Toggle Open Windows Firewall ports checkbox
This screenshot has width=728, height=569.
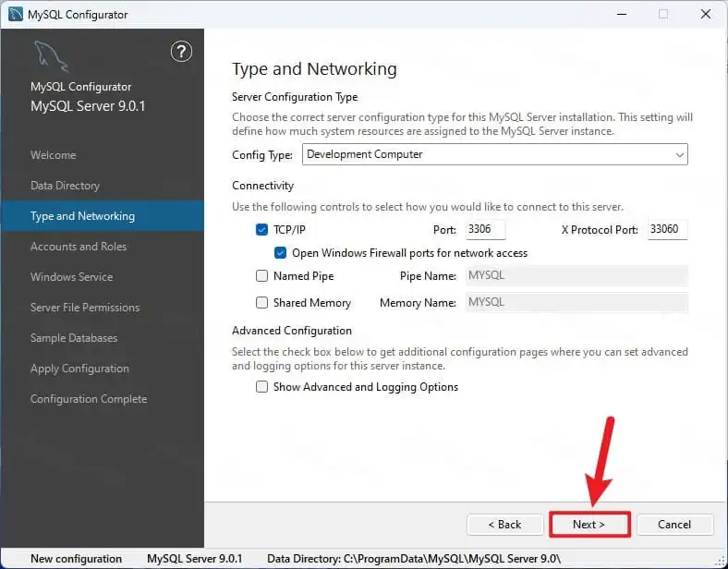(x=281, y=252)
